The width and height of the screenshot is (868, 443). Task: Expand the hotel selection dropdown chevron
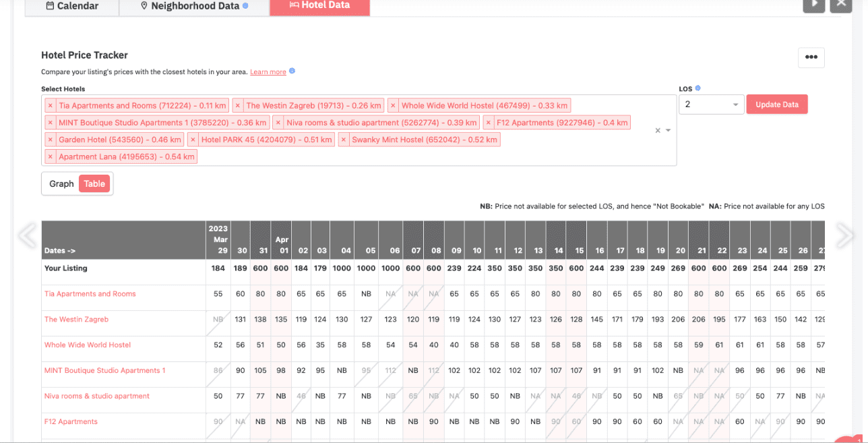pyautogui.click(x=667, y=130)
